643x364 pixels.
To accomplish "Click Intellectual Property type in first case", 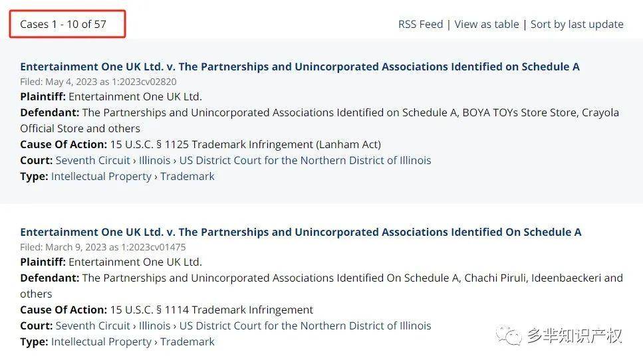I will pos(101,177).
